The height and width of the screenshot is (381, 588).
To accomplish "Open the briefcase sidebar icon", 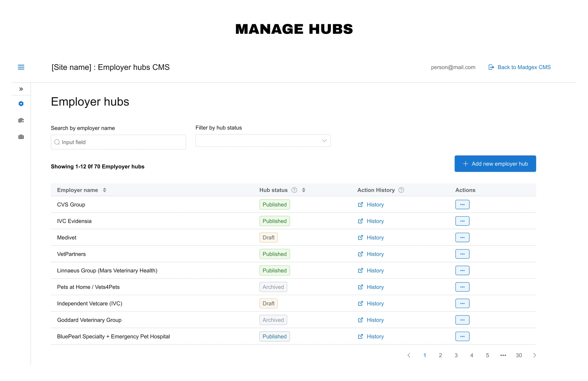I will (21, 137).
